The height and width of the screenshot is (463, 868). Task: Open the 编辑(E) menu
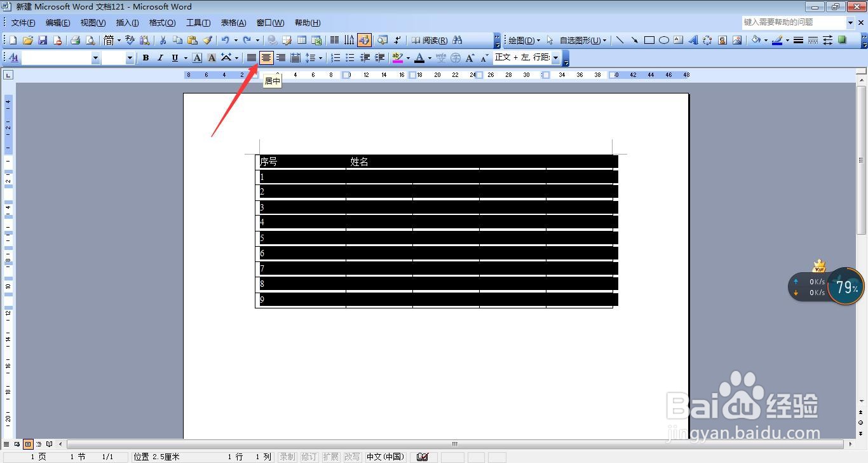[58, 23]
